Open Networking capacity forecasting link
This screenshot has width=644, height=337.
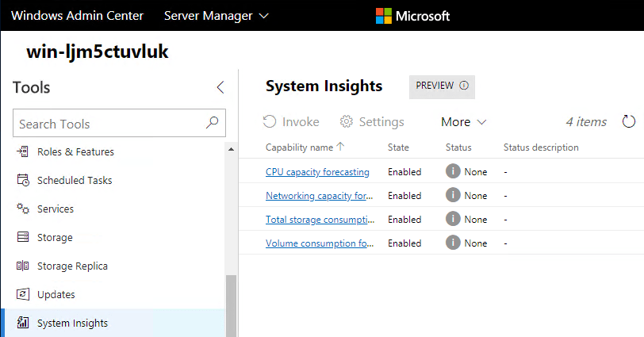pos(320,195)
